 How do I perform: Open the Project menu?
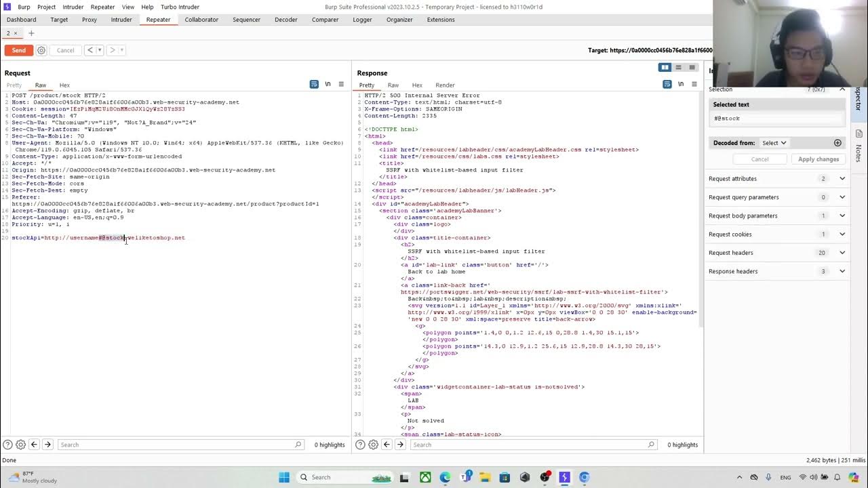(x=46, y=7)
